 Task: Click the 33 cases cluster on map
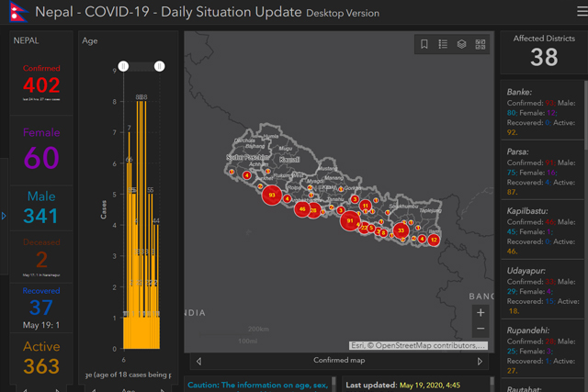coord(401,230)
